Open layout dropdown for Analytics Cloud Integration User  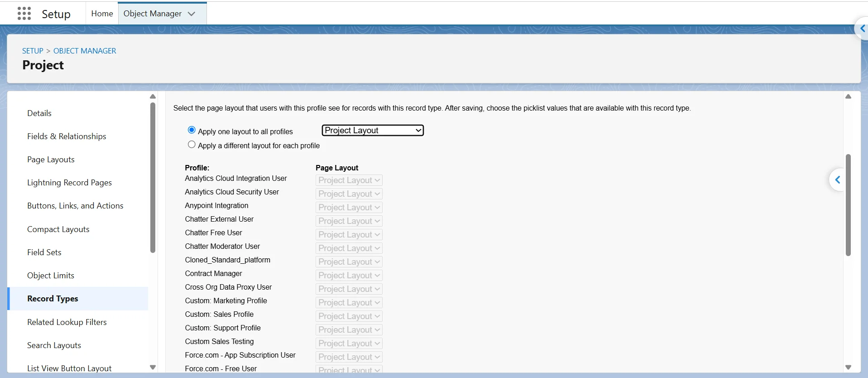coord(349,180)
